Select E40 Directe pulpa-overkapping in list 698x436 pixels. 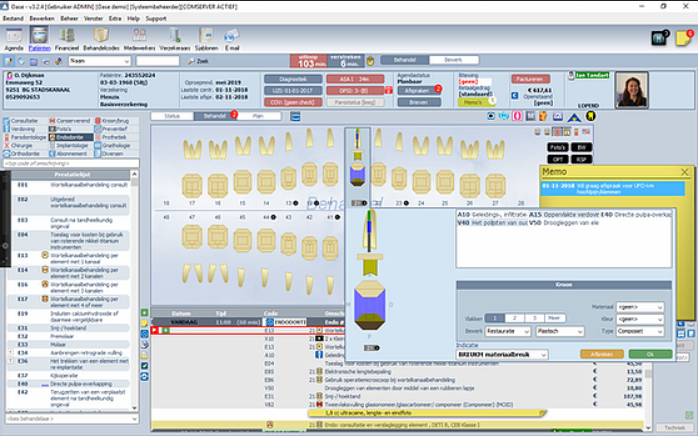tap(71, 384)
